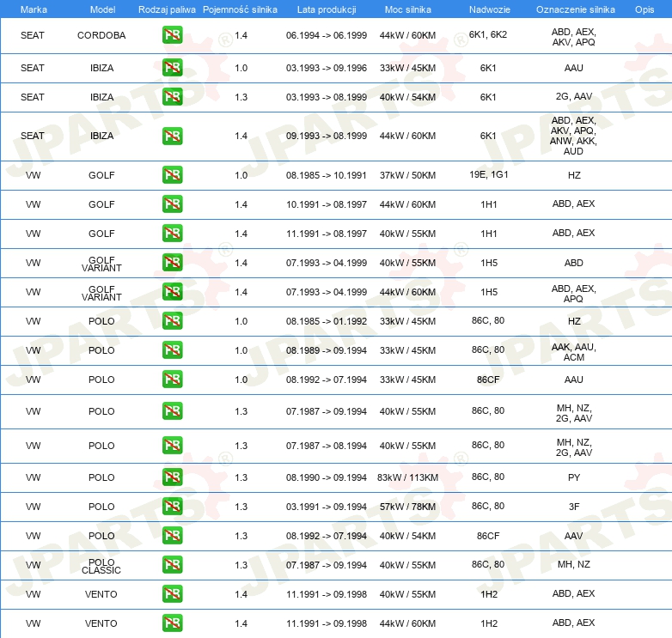Click the 6K1, 6K2 body code cell
Image resolution: width=672 pixels, height=638 pixels.
[x=488, y=34]
